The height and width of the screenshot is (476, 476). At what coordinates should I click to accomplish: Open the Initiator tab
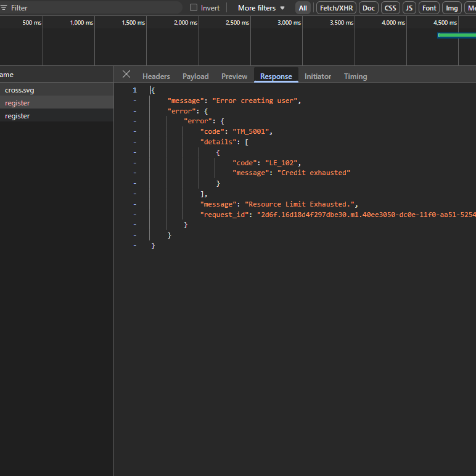pos(318,76)
